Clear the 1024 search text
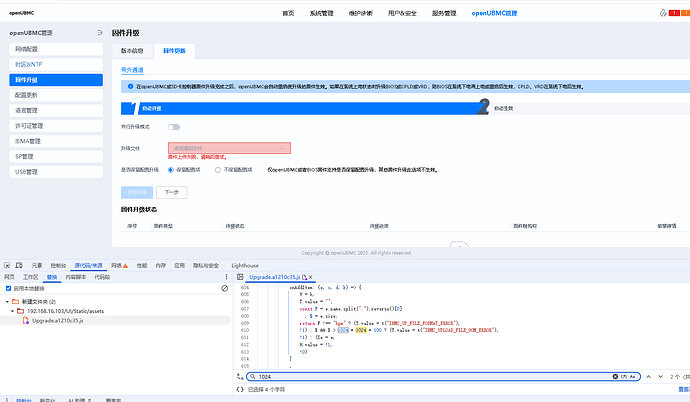Image resolution: width=690 pixels, height=402 pixels. point(615,376)
